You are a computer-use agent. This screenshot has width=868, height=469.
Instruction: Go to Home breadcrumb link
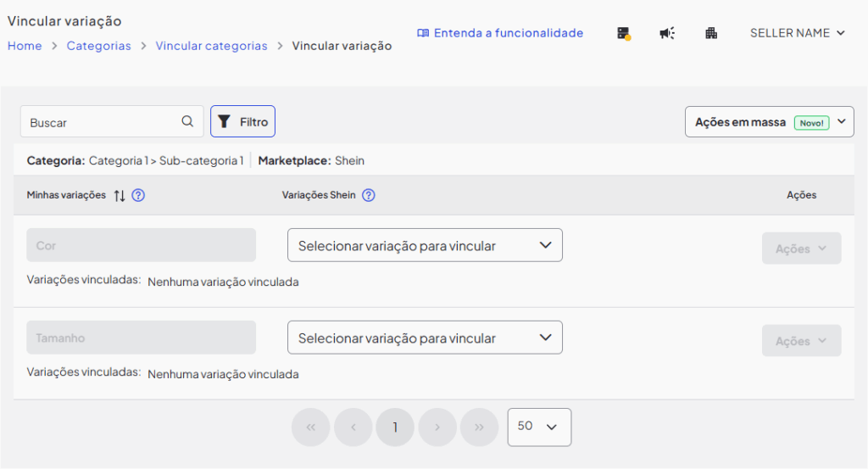click(x=25, y=46)
